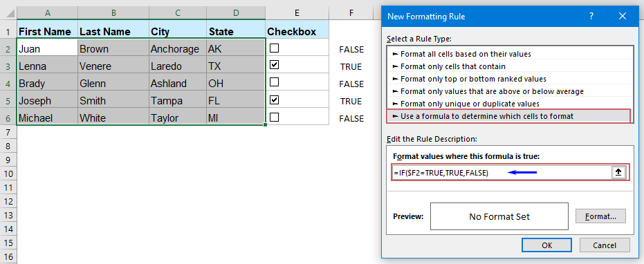Uncheck the checkbox in Lenna's row
This screenshot has width=644, height=264.
[x=274, y=65]
